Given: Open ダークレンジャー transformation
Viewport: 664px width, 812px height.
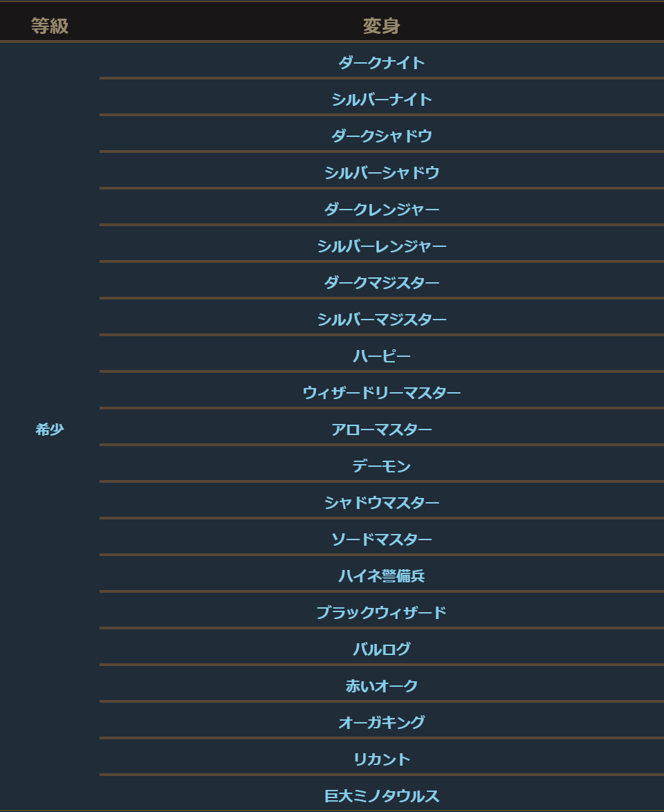Looking at the screenshot, I should tap(381, 210).
